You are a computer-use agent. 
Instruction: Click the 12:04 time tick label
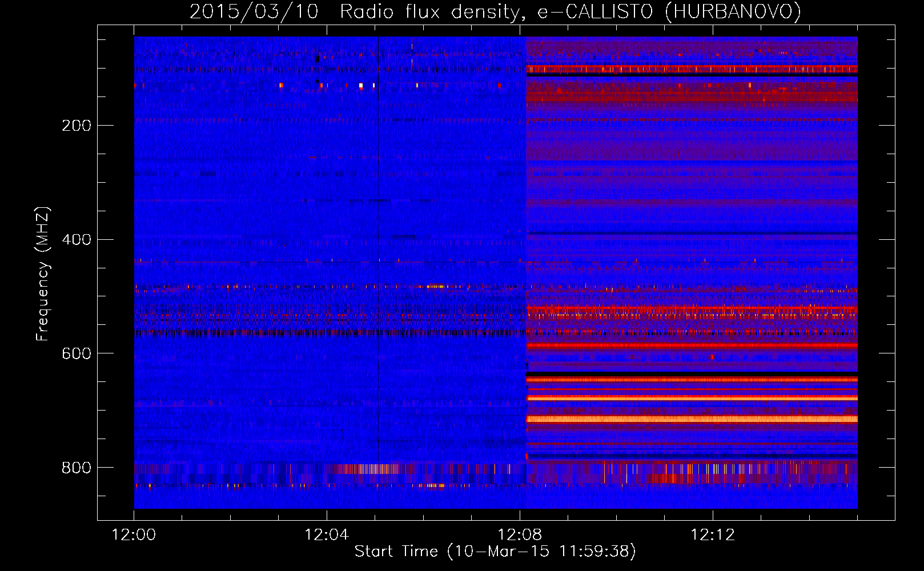327,535
